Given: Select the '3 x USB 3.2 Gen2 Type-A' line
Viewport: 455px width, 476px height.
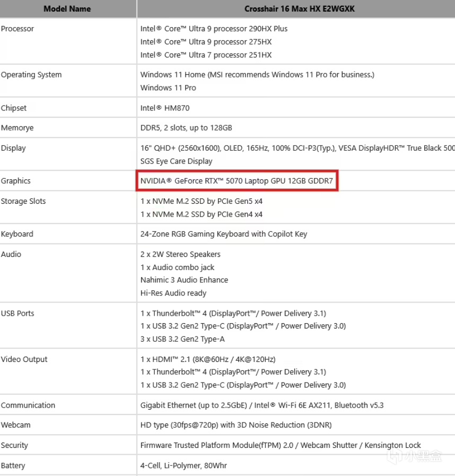Looking at the screenshot, I should (x=182, y=339).
